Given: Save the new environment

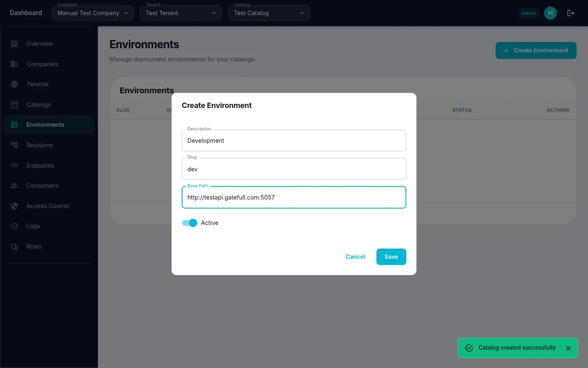Looking at the screenshot, I should pyautogui.click(x=391, y=257).
